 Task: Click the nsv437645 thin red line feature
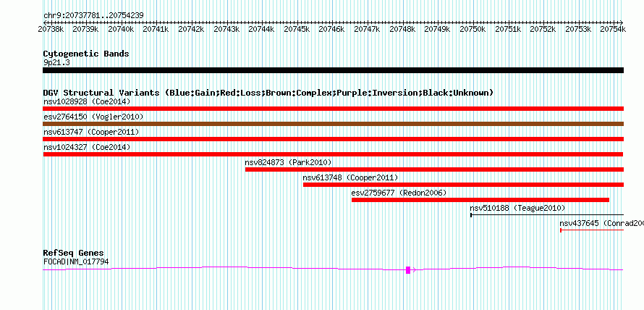coord(592,230)
